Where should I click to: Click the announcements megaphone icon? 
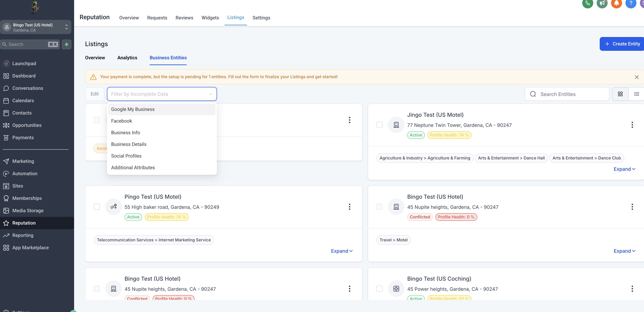pyautogui.click(x=602, y=3)
